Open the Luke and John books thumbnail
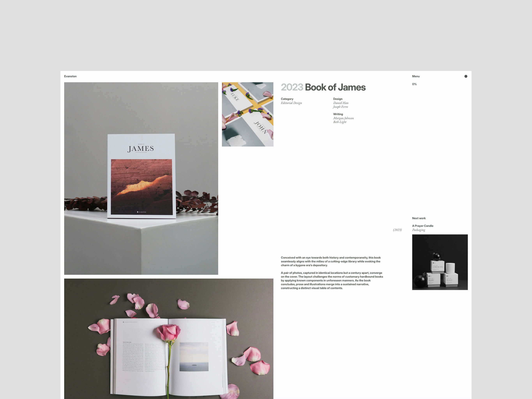 pos(247,114)
